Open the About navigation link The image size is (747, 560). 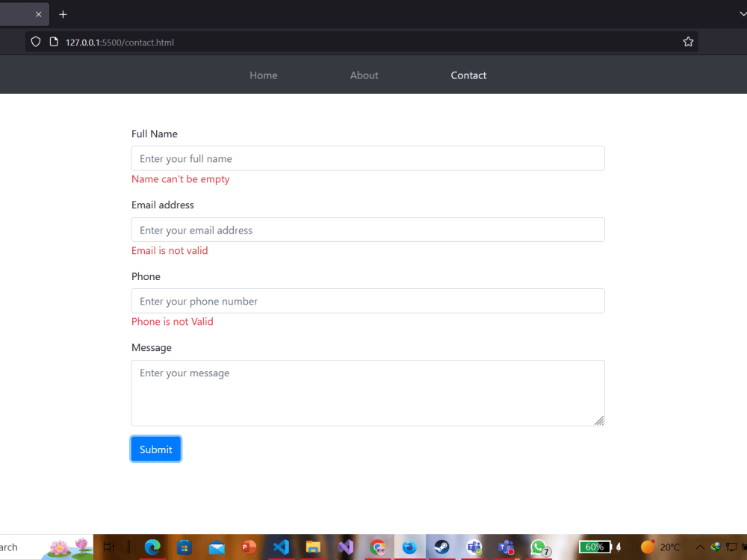tap(364, 75)
